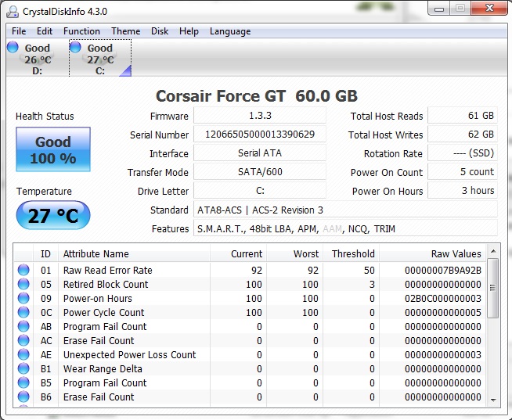Minimize the CrystalDiskInfo window
The height and width of the screenshot is (420, 512).
pyautogui.click(x=439, y=8)
